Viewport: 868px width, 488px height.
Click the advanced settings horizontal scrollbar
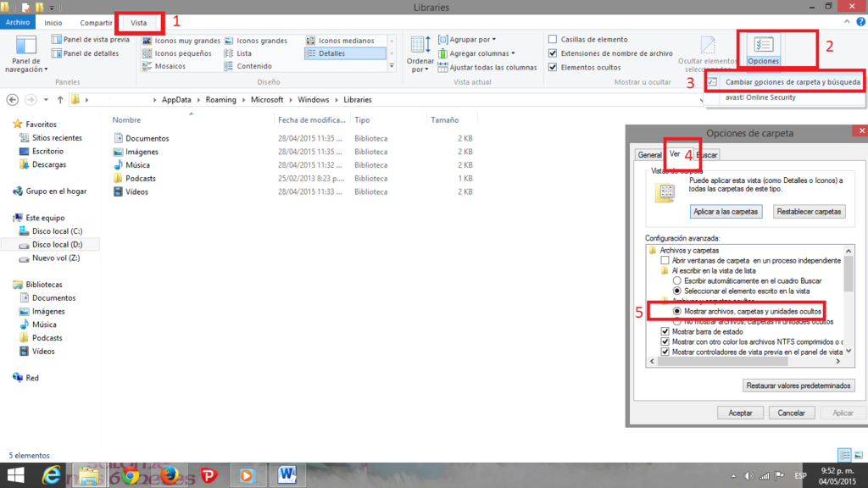click(x=744, y=362)
